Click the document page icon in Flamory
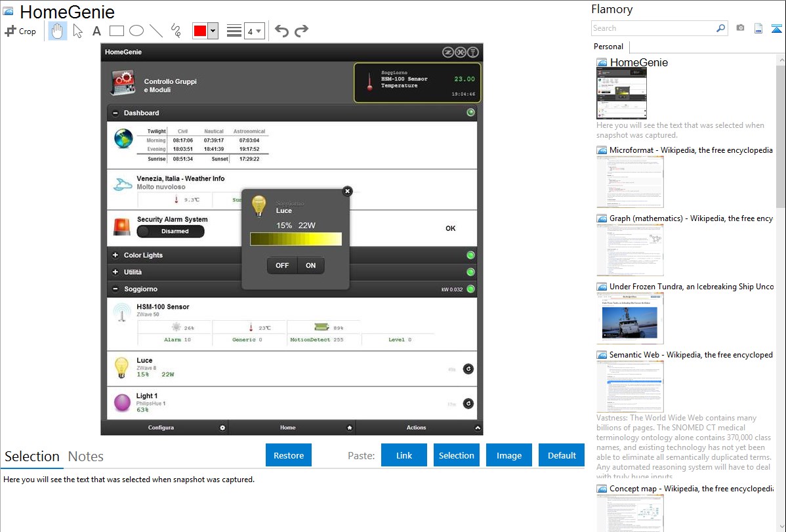 (758, 28)
